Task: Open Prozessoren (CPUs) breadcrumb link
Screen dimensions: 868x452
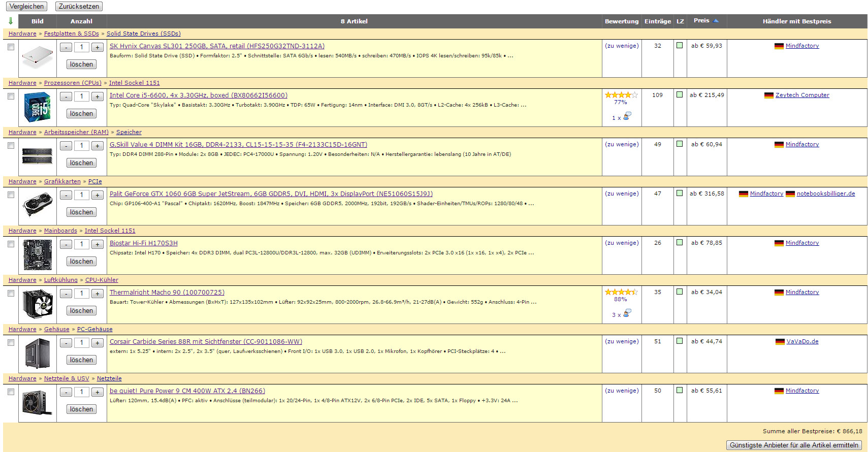Action: coord(73,83)
